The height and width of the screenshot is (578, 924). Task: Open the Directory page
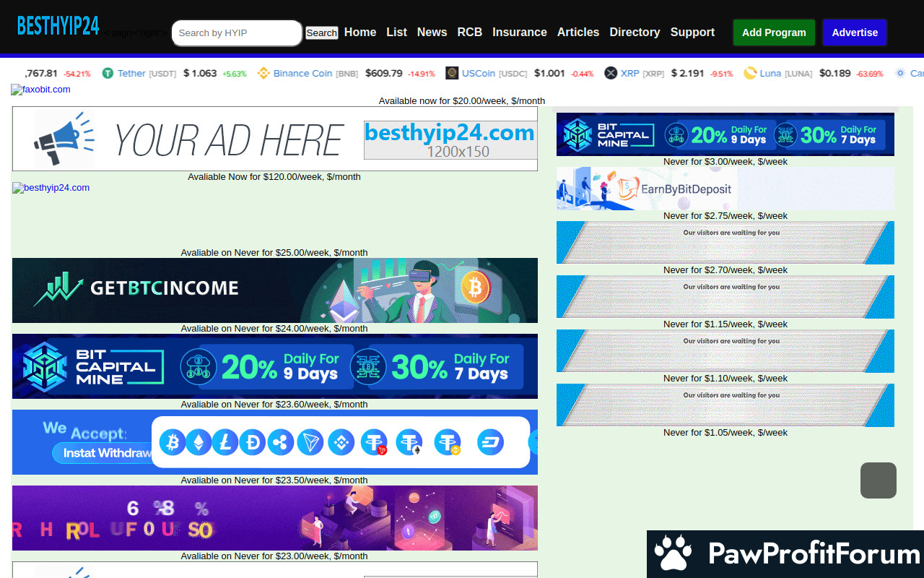tap(635, 32)
